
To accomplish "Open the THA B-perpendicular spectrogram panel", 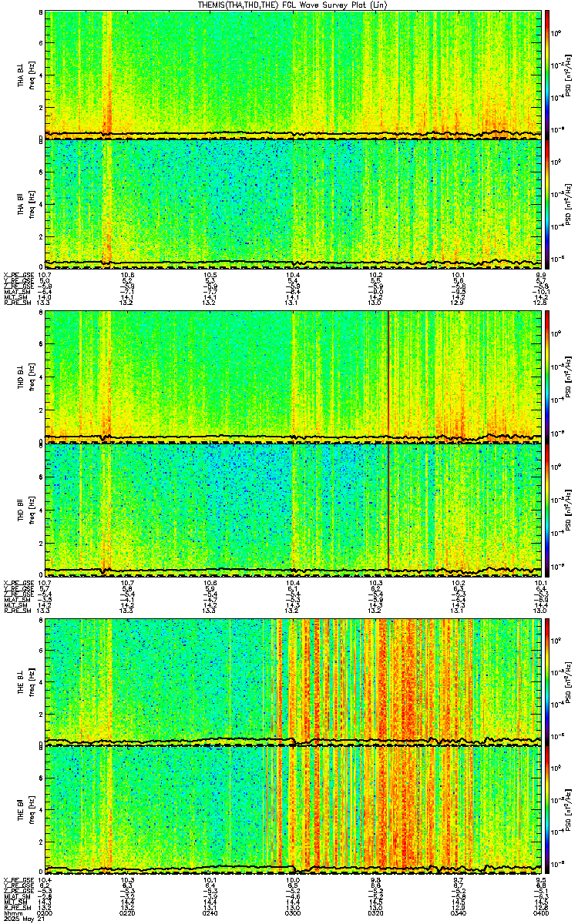I will tap(294, 74).
